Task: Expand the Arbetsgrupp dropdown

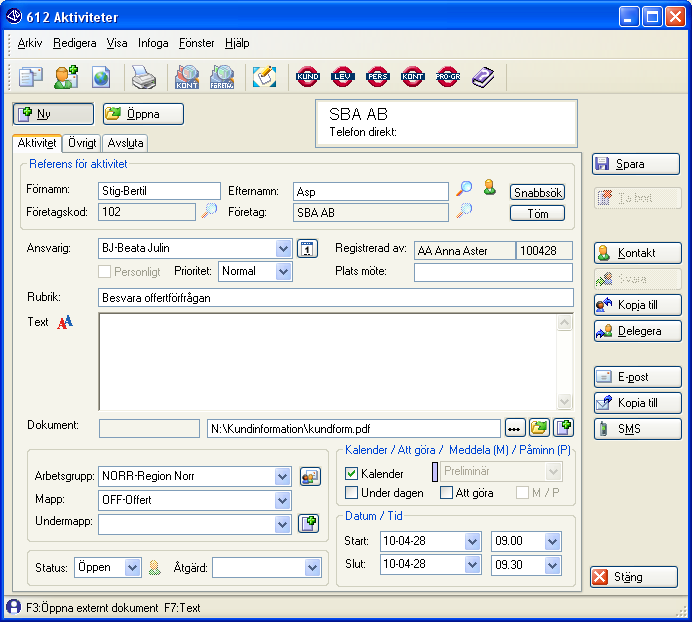Action: [282, 477]
